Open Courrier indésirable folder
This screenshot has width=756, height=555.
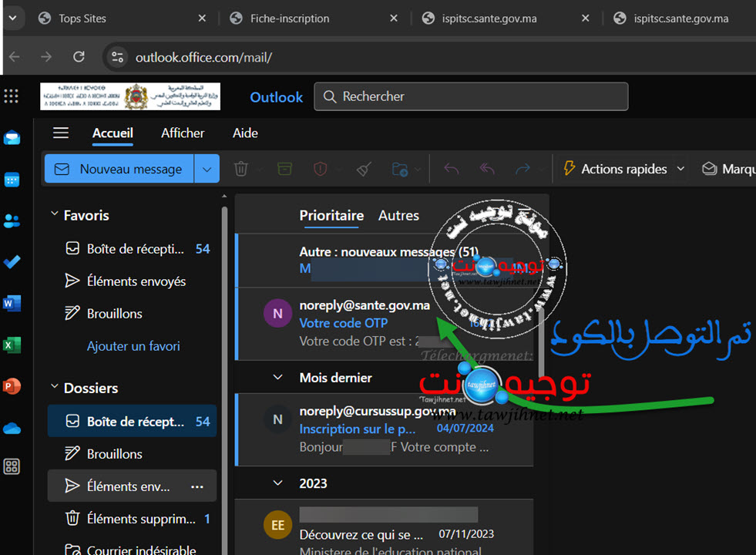(132, 549)
